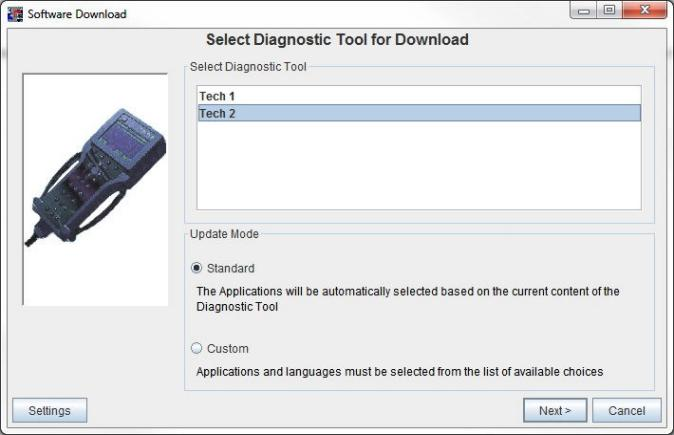The image size is (674, 435).
Task: Click the Update Mode group label
Action: 224,234
